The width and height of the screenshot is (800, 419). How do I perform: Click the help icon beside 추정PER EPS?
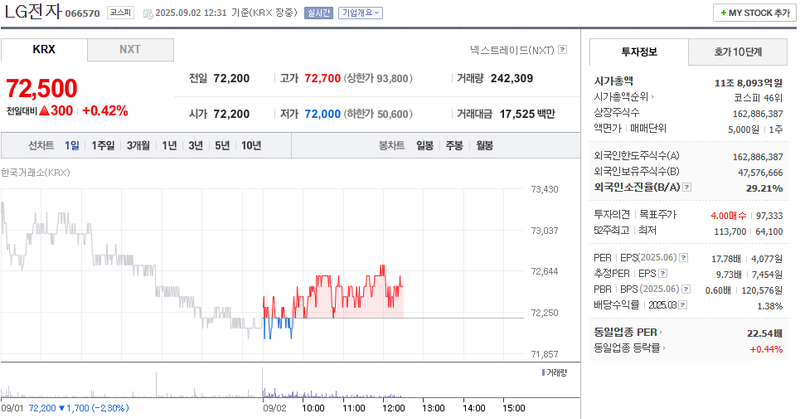663,274
